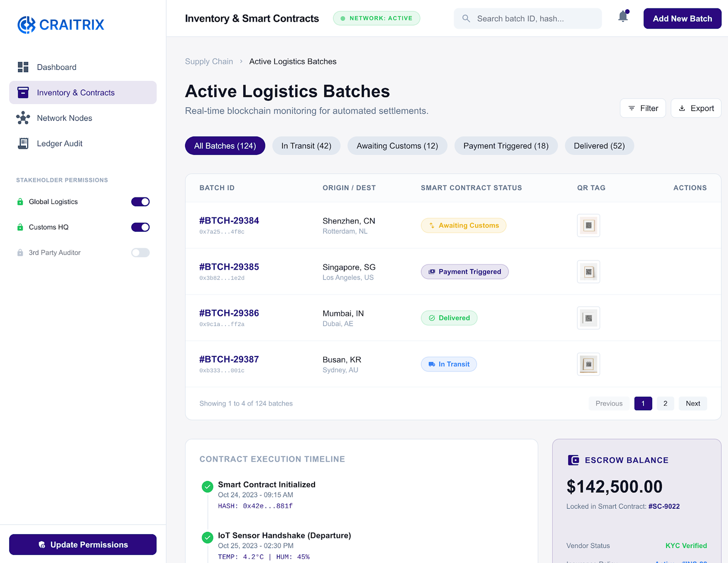728x563 pixels.
Task: Select the In Transit (42) tab
Action: pyautogui.click(x=306, y=146)
